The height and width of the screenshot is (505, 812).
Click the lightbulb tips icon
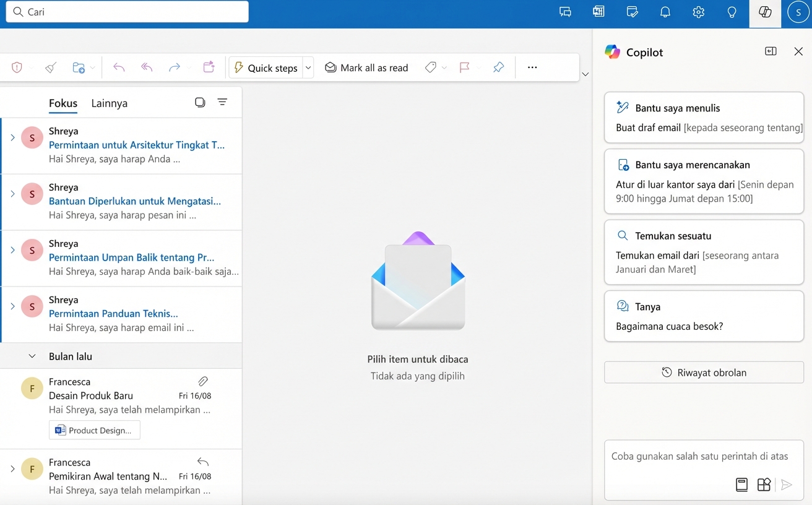[732, 12]
